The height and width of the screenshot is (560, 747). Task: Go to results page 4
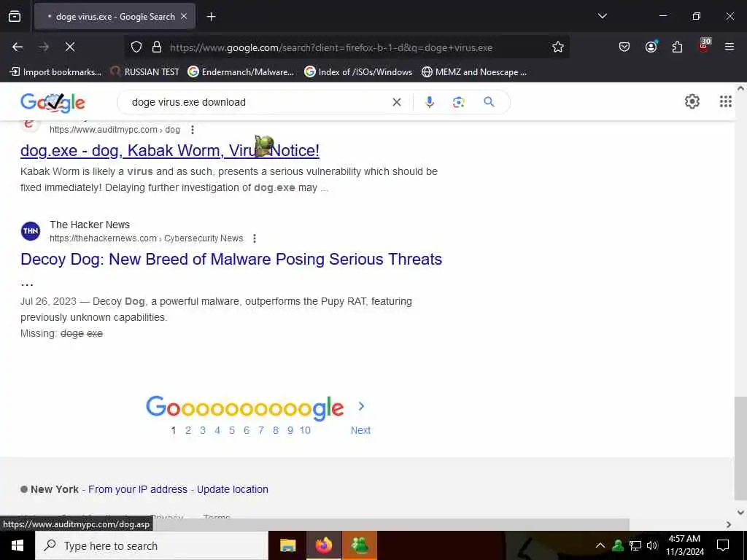[217, 430]
